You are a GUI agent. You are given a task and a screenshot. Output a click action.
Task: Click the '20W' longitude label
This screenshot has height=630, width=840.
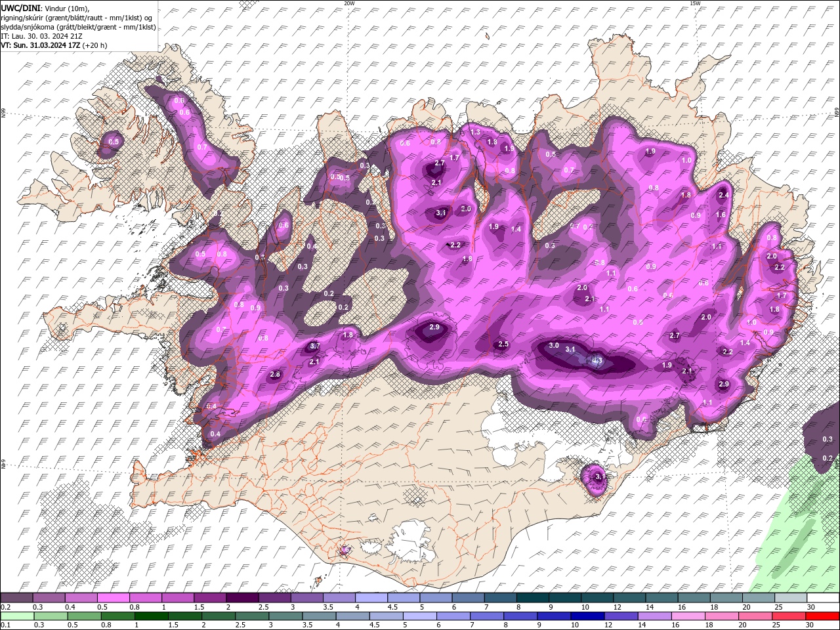[349, 3]
